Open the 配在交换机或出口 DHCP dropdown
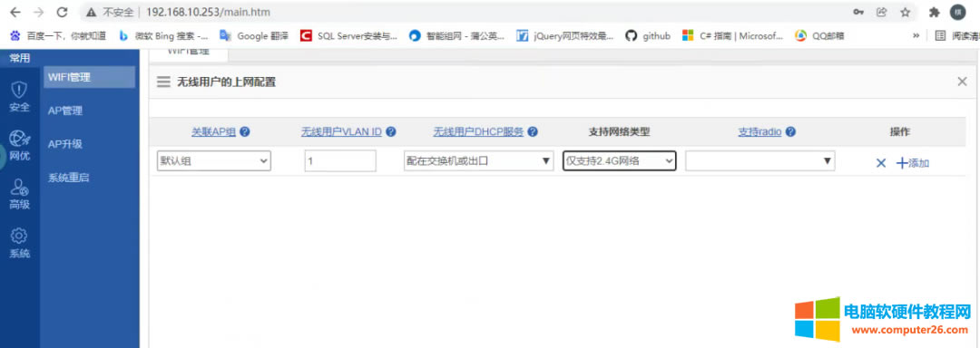Image resolution: width=980 pixels, height=348 pixels. 479,161
